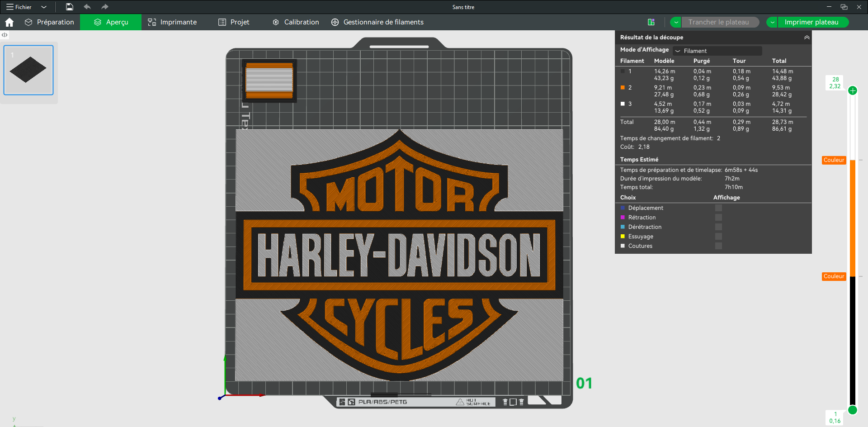Click the Déplacement purple legend icon
The height and width of the screenshot is (427, 868).
(623, 208)
